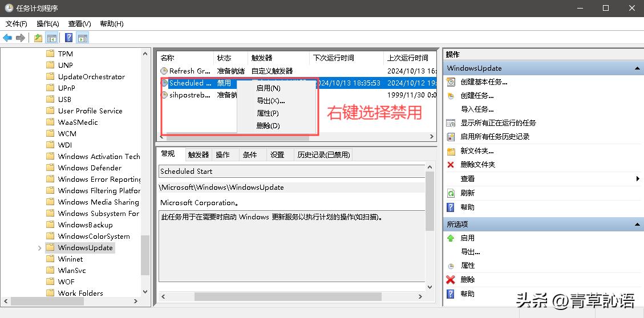Click the up-one-level folder toolbar icon
Screen dimensions: 644x318
pyautogui.click(x=38, y=38)
